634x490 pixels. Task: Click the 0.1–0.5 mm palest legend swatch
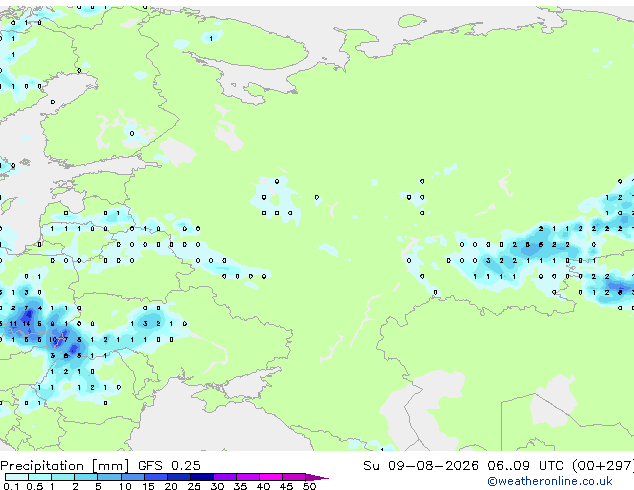[x=17, y=477]
